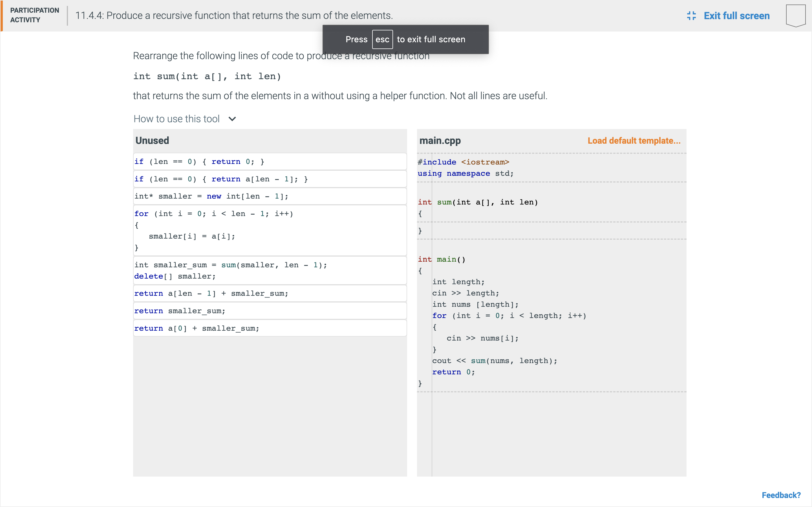Viewport: 812px width, 507px height.
Task: Open Load default template option
Action: (x=634, y=141)
